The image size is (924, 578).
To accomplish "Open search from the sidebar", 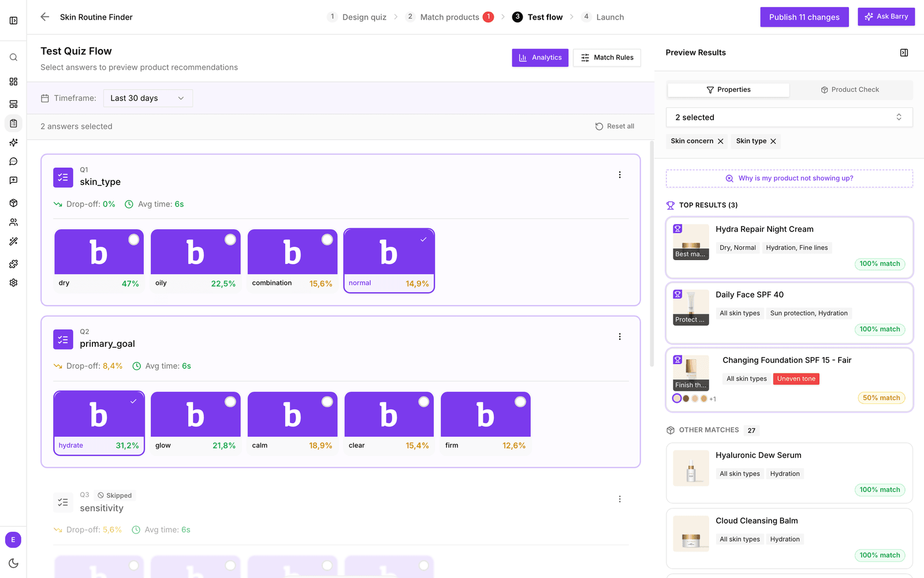I will tap(13, 57).
